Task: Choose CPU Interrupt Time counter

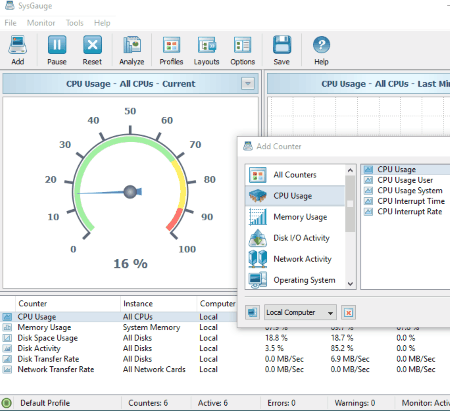Action: [x=406, y=201]
